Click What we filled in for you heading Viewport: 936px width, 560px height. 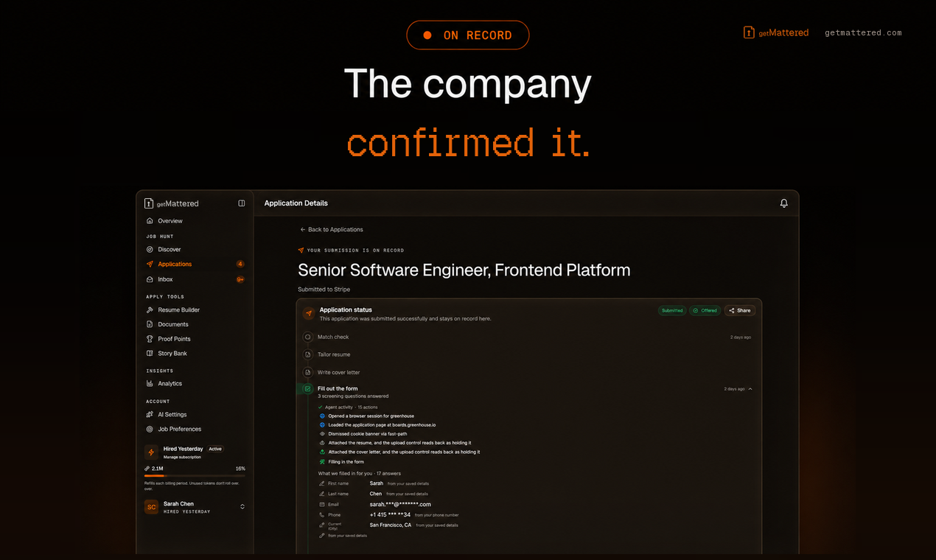click(360, 473)
